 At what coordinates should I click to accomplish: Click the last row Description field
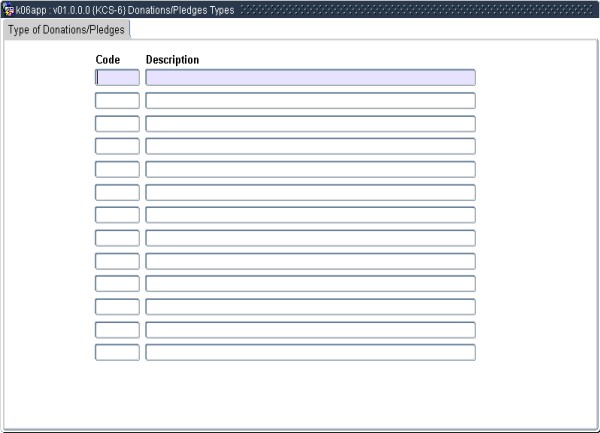[310, 352]
